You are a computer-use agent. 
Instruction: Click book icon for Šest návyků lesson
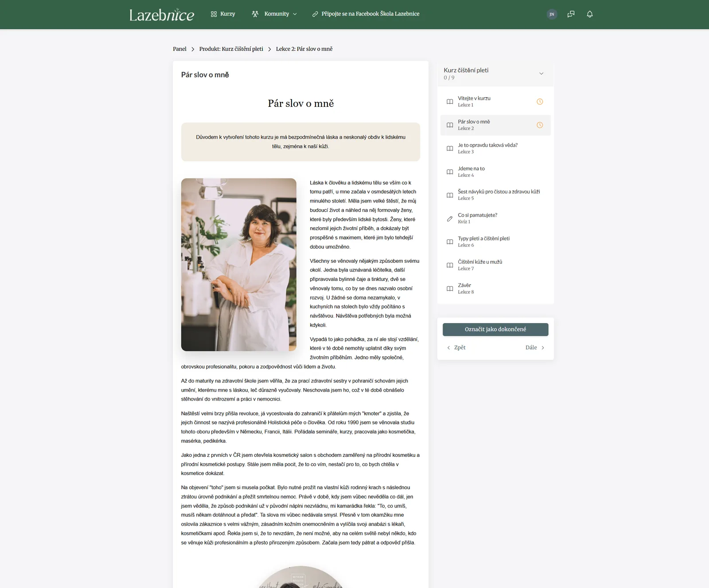point(450,195)
